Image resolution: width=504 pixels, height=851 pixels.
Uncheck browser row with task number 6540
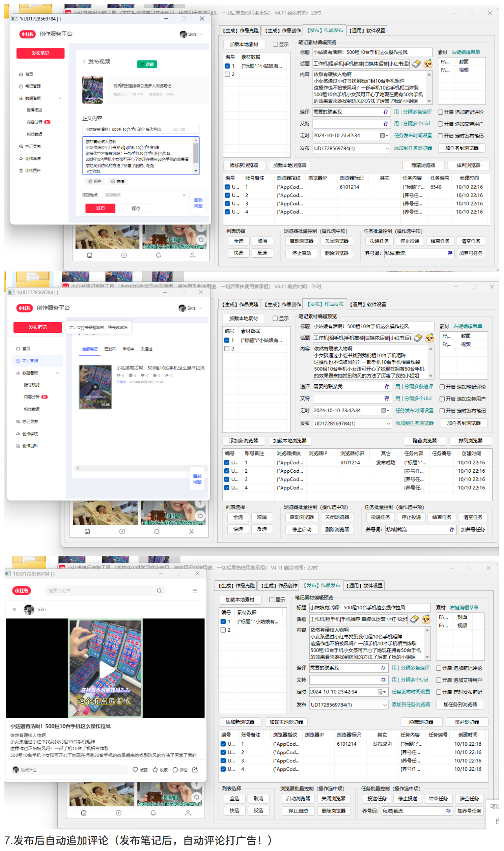click(x=227, y=187)
